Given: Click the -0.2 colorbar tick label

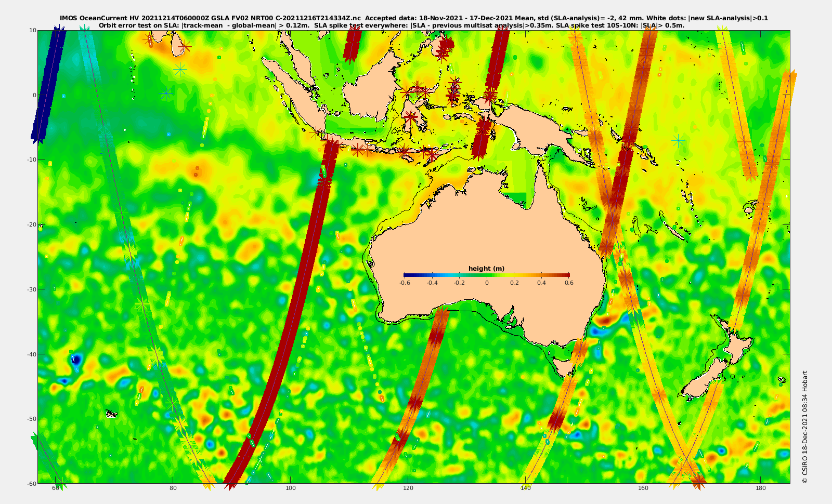Looking at the screenshot, I should coord(459,283).
